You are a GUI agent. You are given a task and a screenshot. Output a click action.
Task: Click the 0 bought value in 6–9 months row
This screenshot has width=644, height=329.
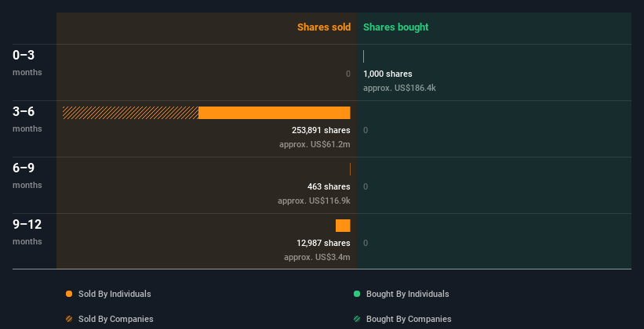click(366, 186)
